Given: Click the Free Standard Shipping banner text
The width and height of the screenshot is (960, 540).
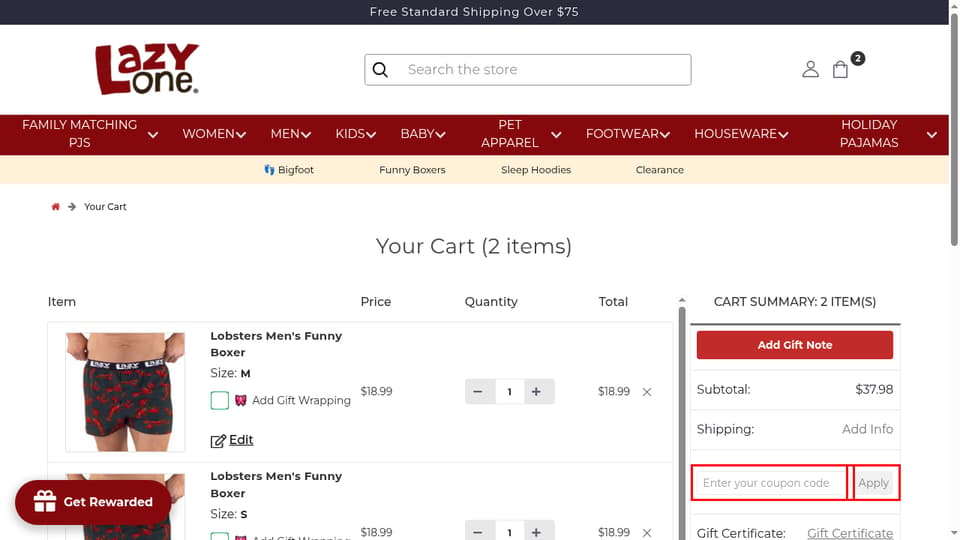Looking at the screenshot, I should (x=474, y=12).
